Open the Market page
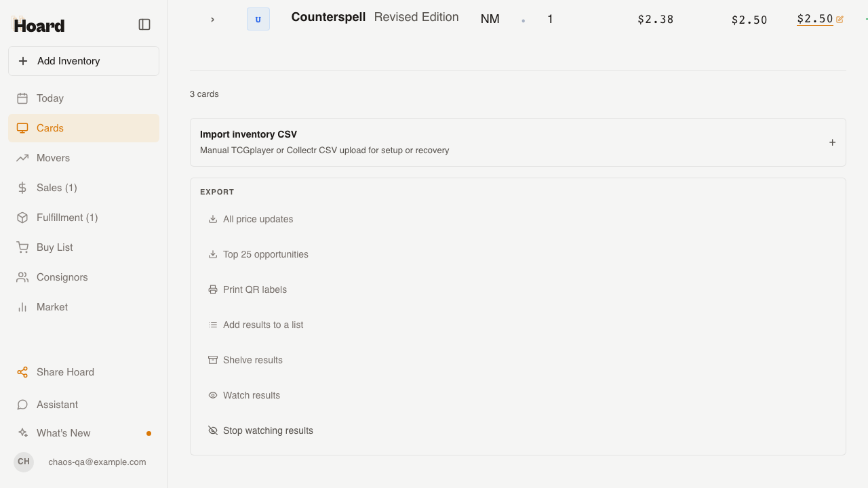The image size is (868, 488). click(83, 307)
